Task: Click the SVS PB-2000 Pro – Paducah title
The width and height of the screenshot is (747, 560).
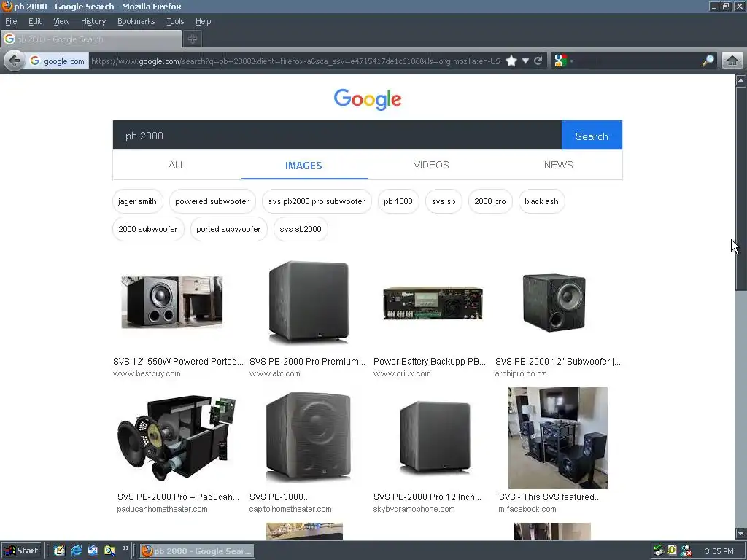Action: click(x=178, y=497)
